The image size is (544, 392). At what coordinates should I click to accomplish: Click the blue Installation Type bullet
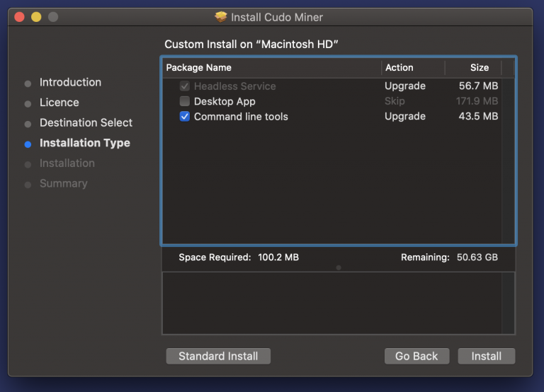(x=28, y=144)
